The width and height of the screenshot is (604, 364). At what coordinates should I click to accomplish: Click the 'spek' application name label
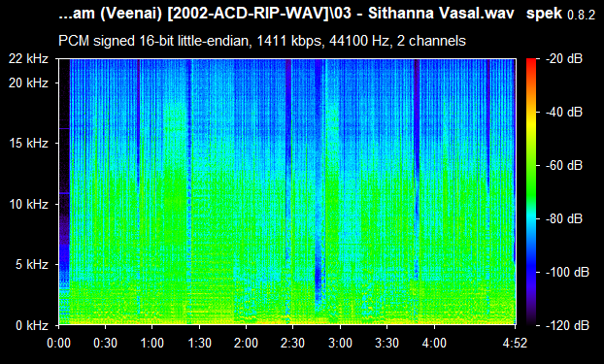(545, 14)
